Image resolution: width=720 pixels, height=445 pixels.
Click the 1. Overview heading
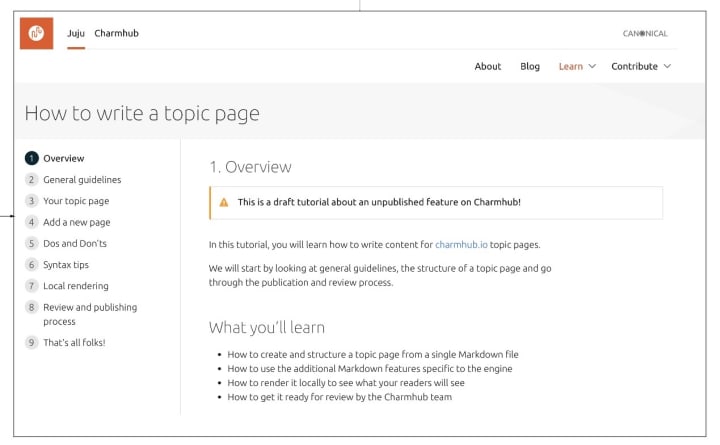click(x=250, y=167)
